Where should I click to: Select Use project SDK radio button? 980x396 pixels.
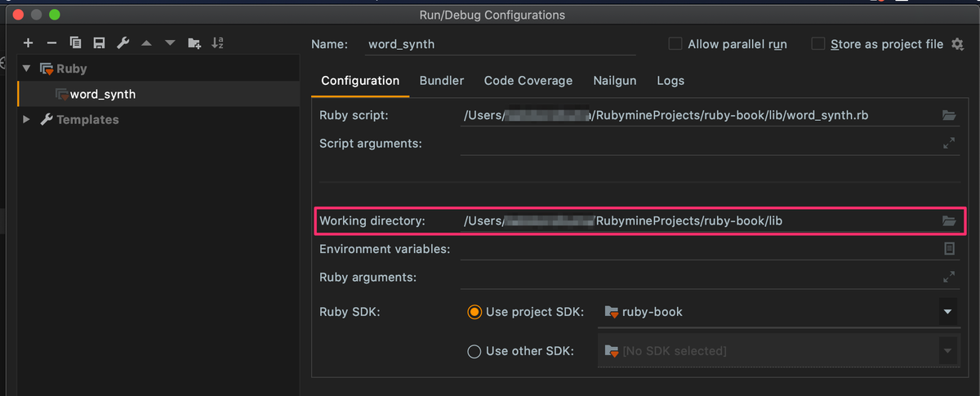pos(474,312)
